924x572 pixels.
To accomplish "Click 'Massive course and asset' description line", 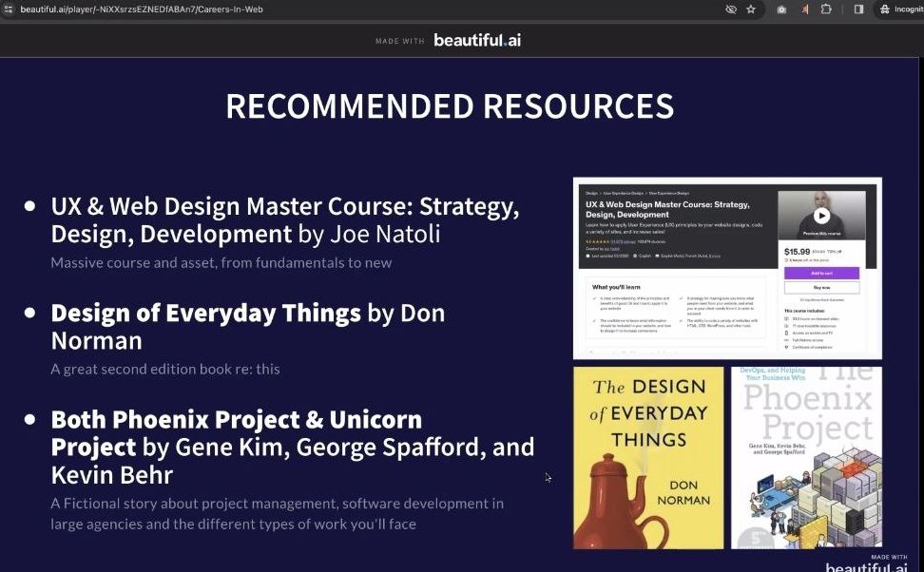I will [221, 263].
